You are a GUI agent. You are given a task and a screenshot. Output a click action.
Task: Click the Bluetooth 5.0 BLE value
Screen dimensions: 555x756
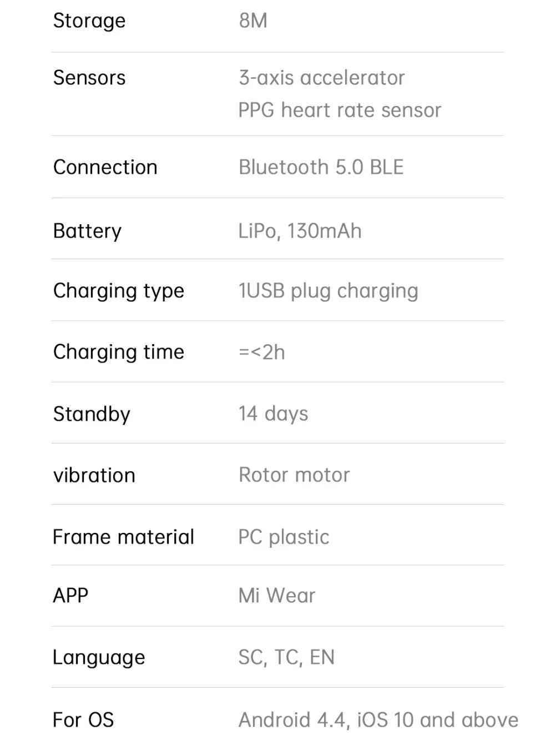point(321,168)
